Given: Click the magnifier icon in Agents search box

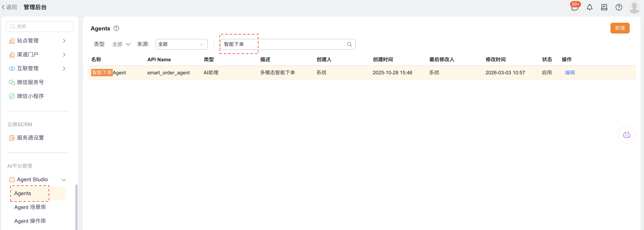Looking at the screenshot, I should pos(349,44).
